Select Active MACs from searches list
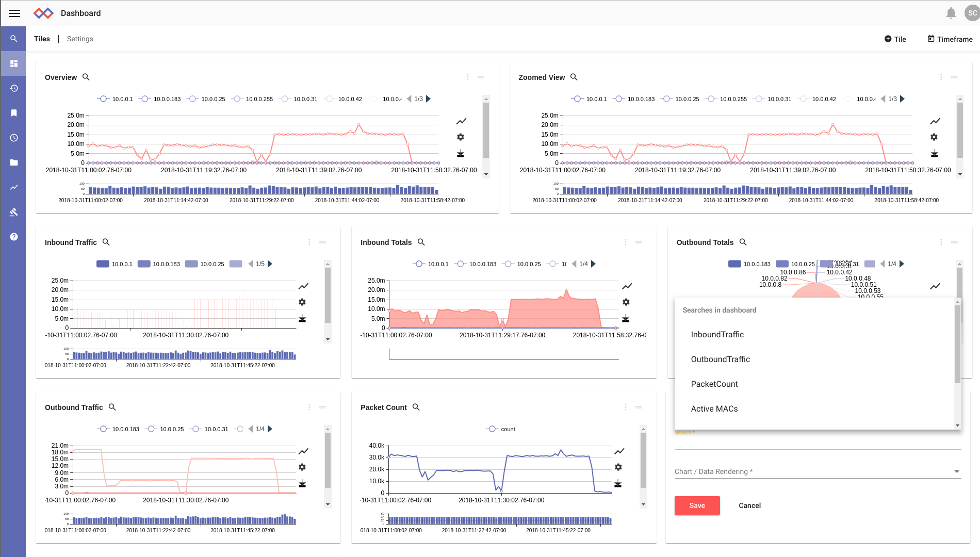The height and width of the screenshot is (557, 980). coord(814,409)
